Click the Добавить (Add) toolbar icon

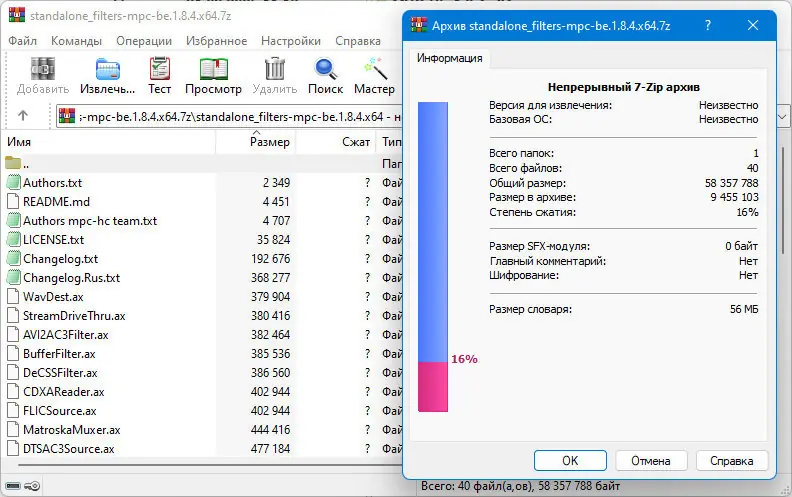pyautogui.click(x=42, y=69)
